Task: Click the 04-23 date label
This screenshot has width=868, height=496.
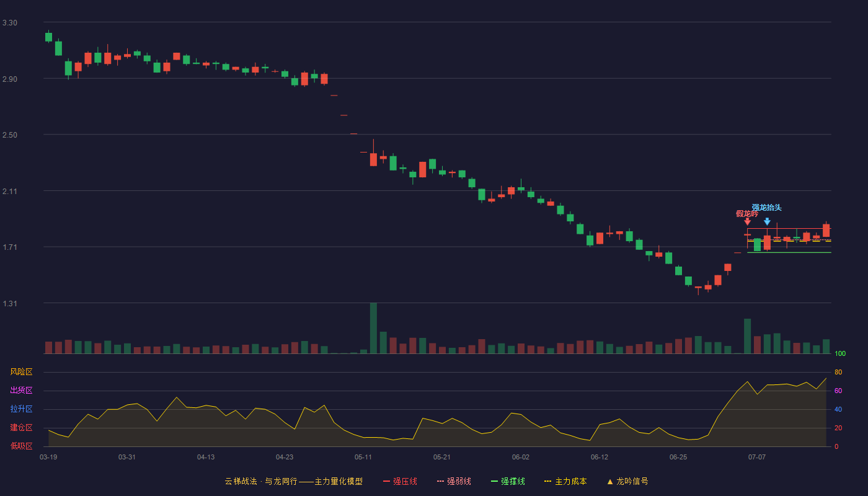Action: (285, 457)
